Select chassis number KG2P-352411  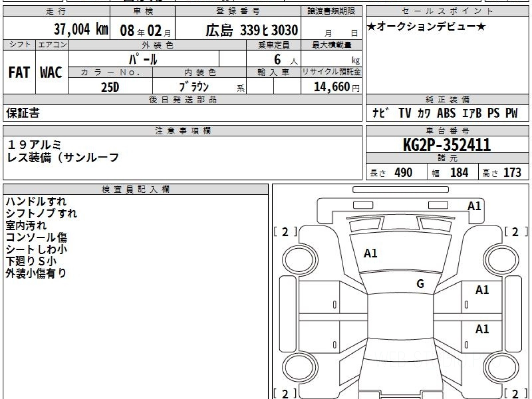(447, 145)
